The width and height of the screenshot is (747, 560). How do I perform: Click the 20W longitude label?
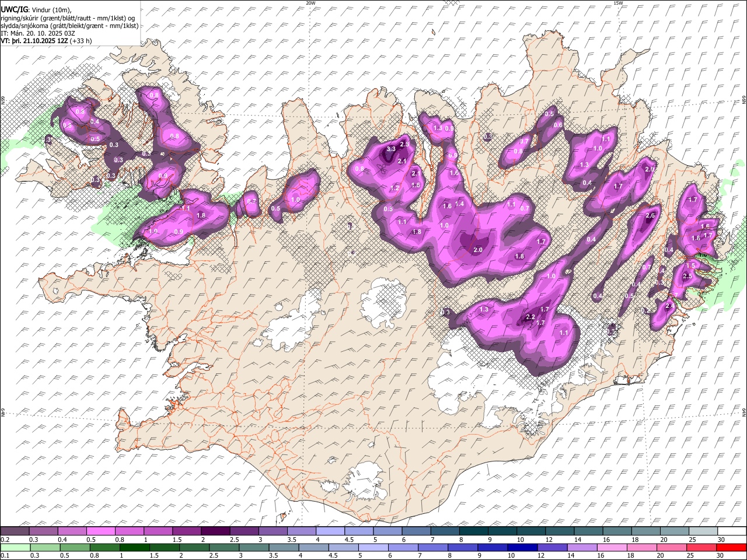pyautogui.click(x=311, y=3)
